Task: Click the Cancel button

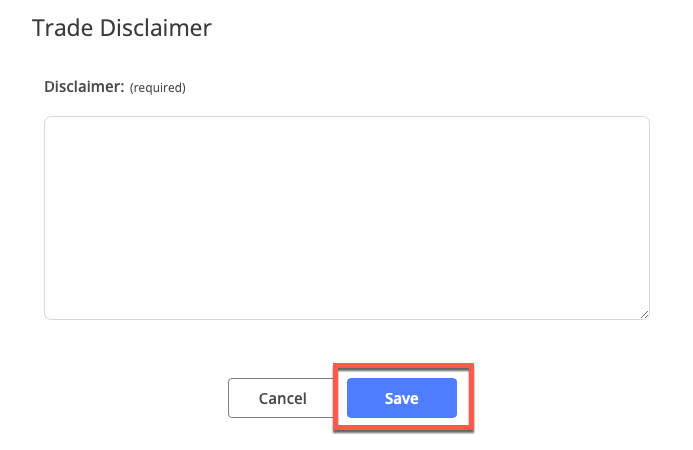Action: [x=282, y=398]
